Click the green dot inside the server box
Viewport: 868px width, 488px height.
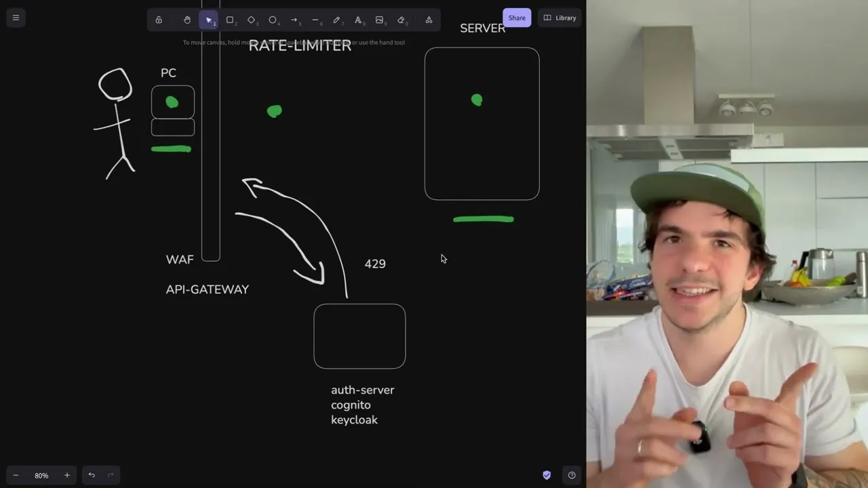pos(477,100)
